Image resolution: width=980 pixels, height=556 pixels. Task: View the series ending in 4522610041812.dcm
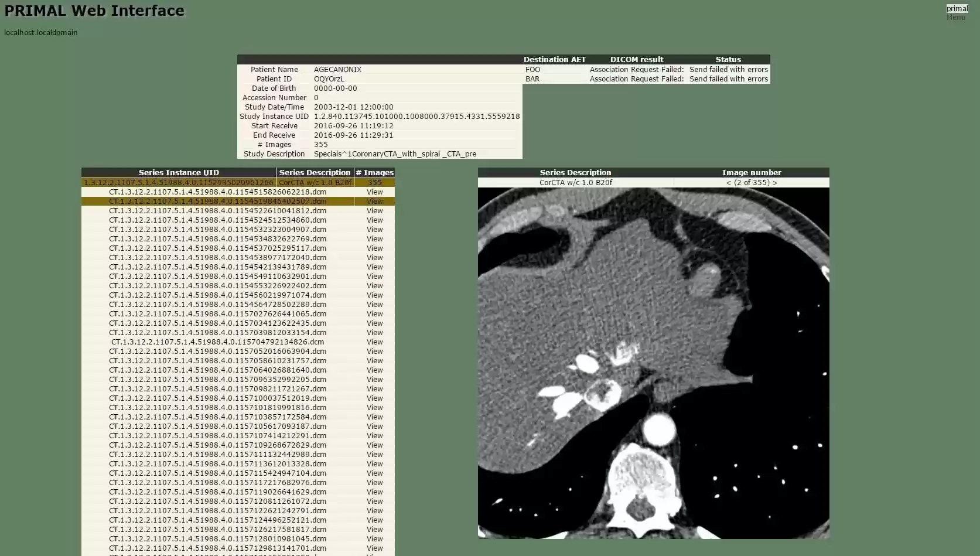pos(374,210)
